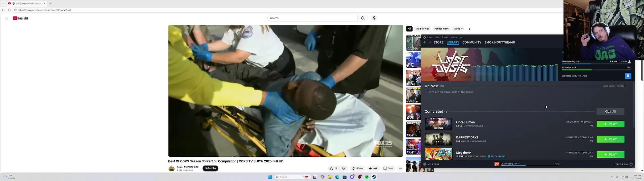Dislike the video with thumbs-down icon
Screen dimensions: 644x181
tap(344, 168)
